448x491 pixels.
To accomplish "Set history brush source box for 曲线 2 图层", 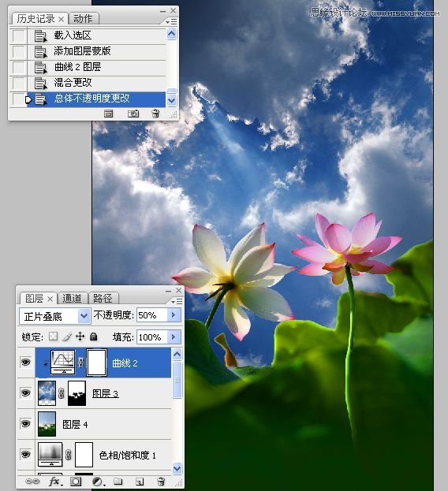I will tap(18, 68).
